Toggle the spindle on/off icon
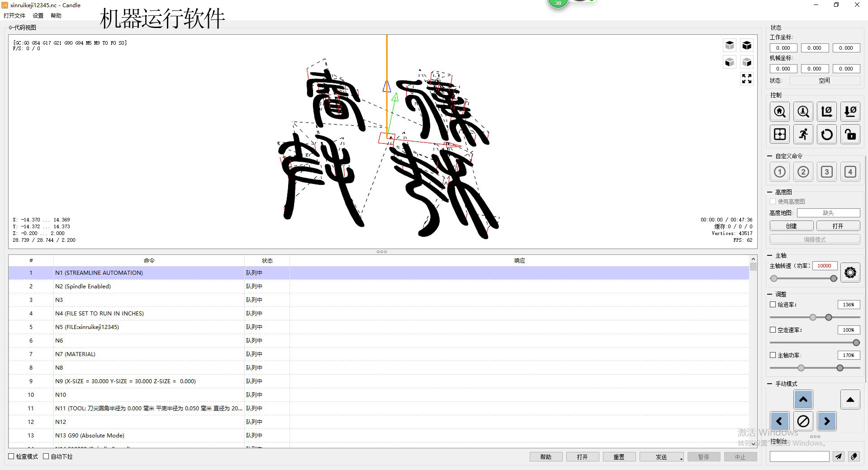The image size is (868, 470). pyautogui.click(x=850, y=273)
